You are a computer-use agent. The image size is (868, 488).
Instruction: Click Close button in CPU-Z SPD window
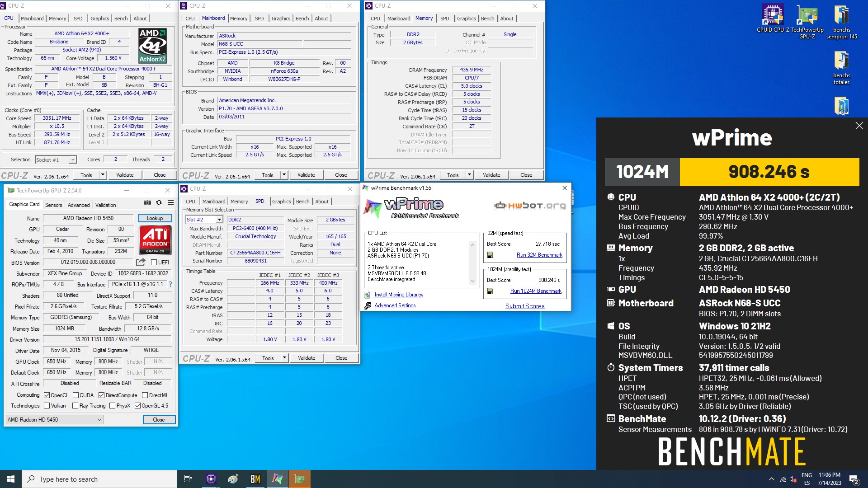click(341, 358)
